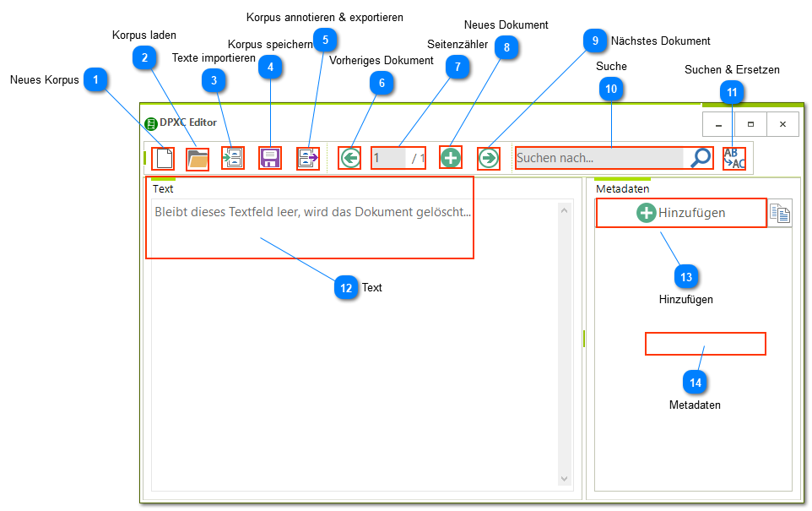
Task: Focus the 'Suchen nach...' search field
Action: tap(599, 158)
